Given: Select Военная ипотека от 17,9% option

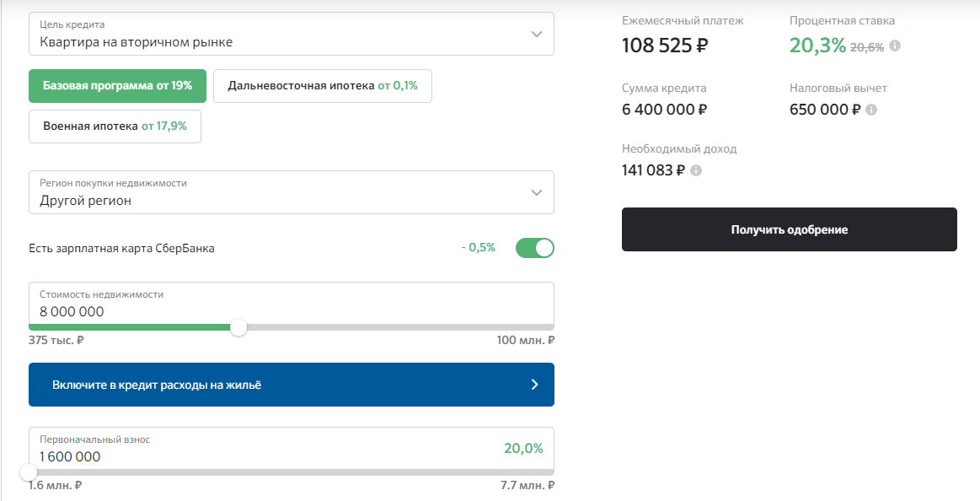Looking at the screenshot, I should [x=115, y=127].
